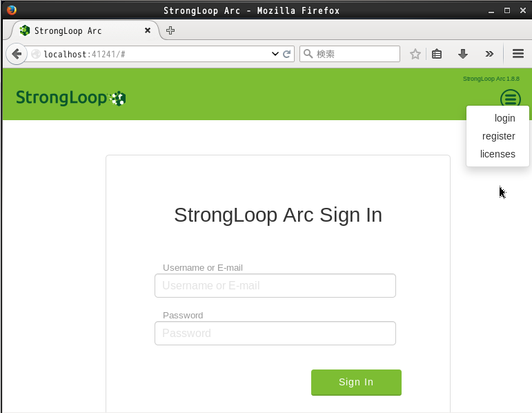Show bookmarks list icon
The height and width of the screenshot is (413, 532).
[x=437, y=54]
